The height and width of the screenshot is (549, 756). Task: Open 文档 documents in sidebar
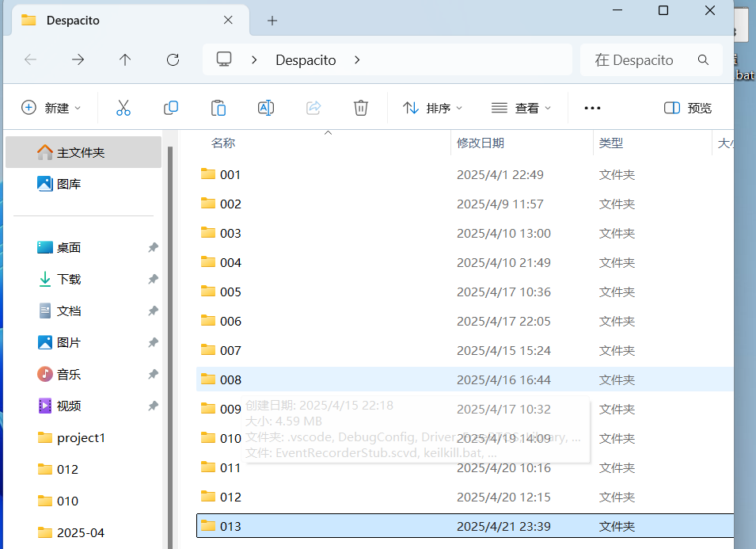[83, 311]
